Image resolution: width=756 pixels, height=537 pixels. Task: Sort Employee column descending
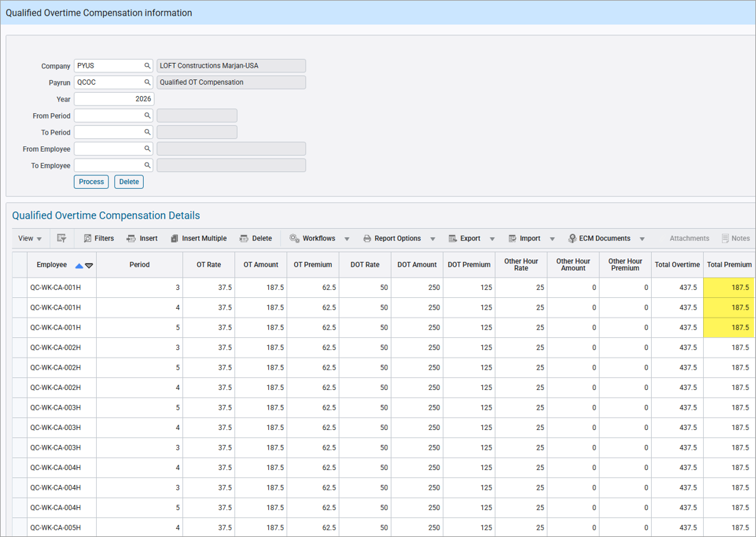pos(89,265)
